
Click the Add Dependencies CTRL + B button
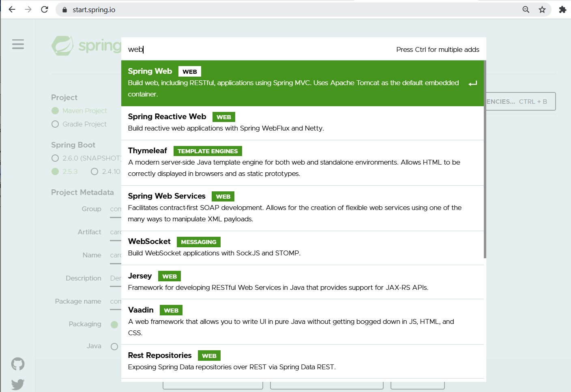click(x=521, y=101)
